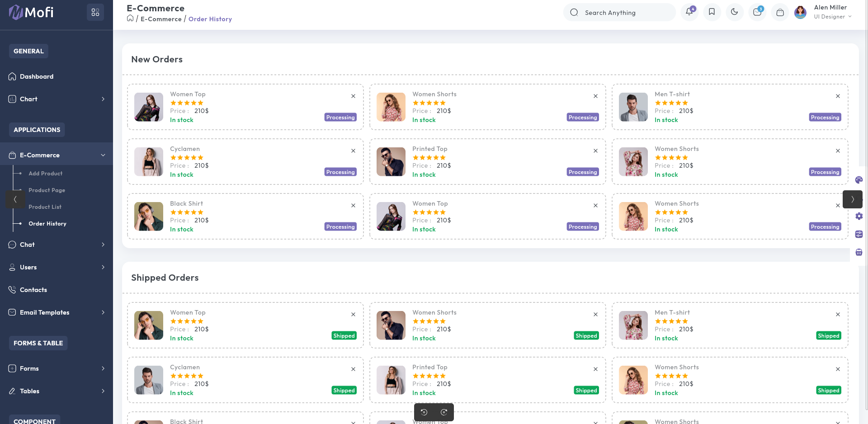
Task: Open the shopping bag cart icon
Action: point(780,13)
